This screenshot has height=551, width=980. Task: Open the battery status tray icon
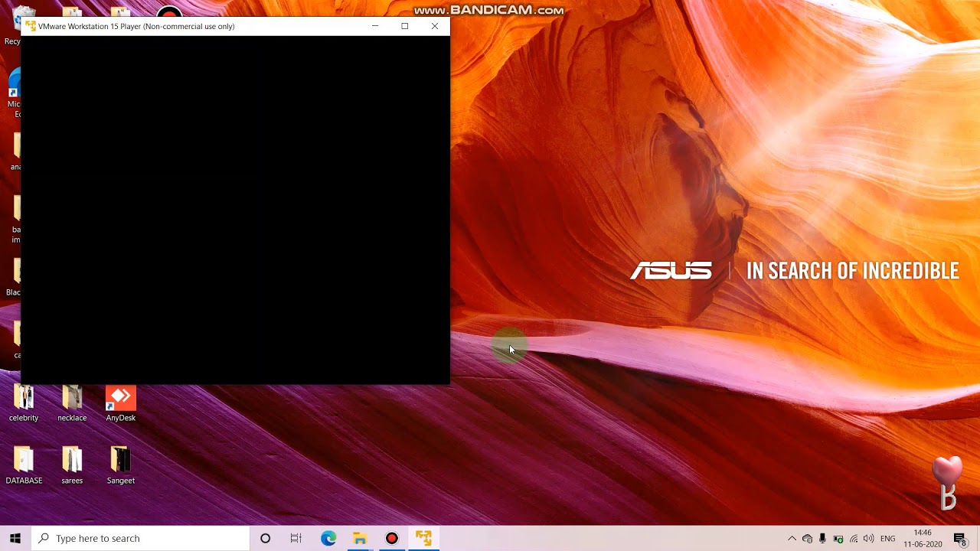pyautogui.click(x=838, y=539)
